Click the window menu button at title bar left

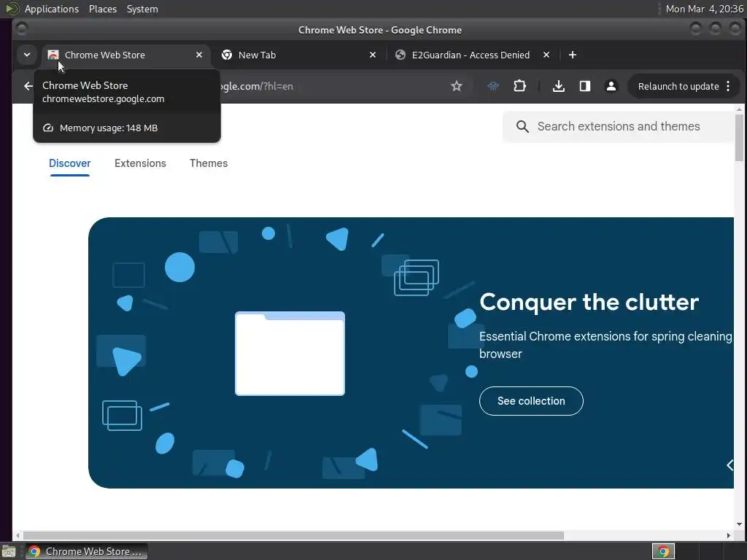pyautogui.click(x=21, y=29)
